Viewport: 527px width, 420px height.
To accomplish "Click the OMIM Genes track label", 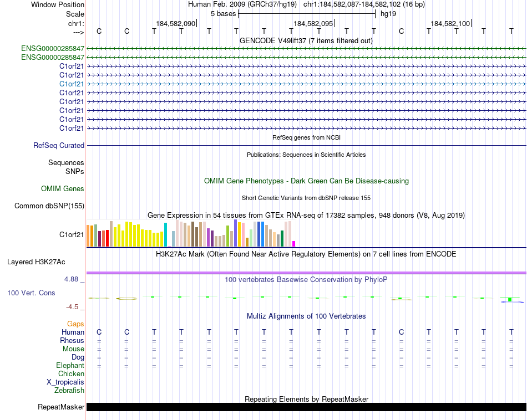I will pos(63,189).
